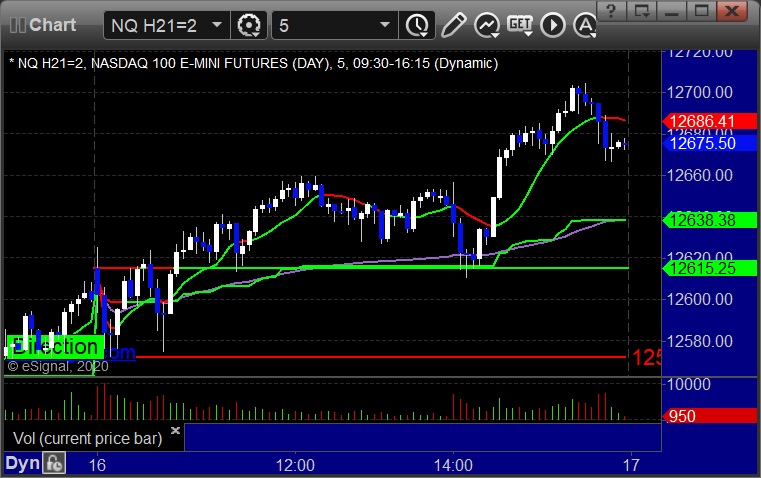
Task: Close the Vol study pane
Action: click(176, 430)
